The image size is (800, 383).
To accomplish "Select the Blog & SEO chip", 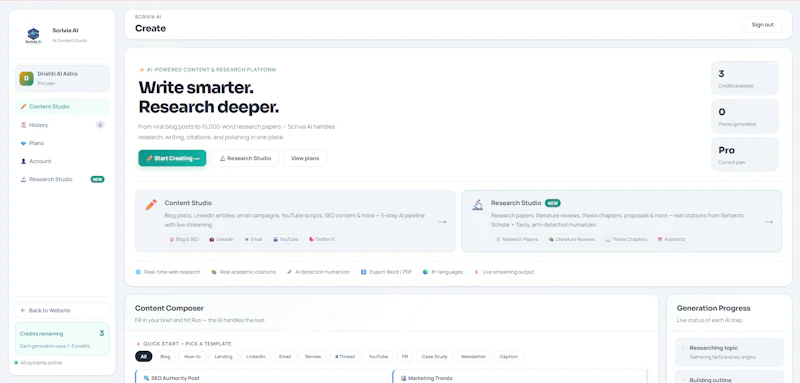I will (184, 239).
